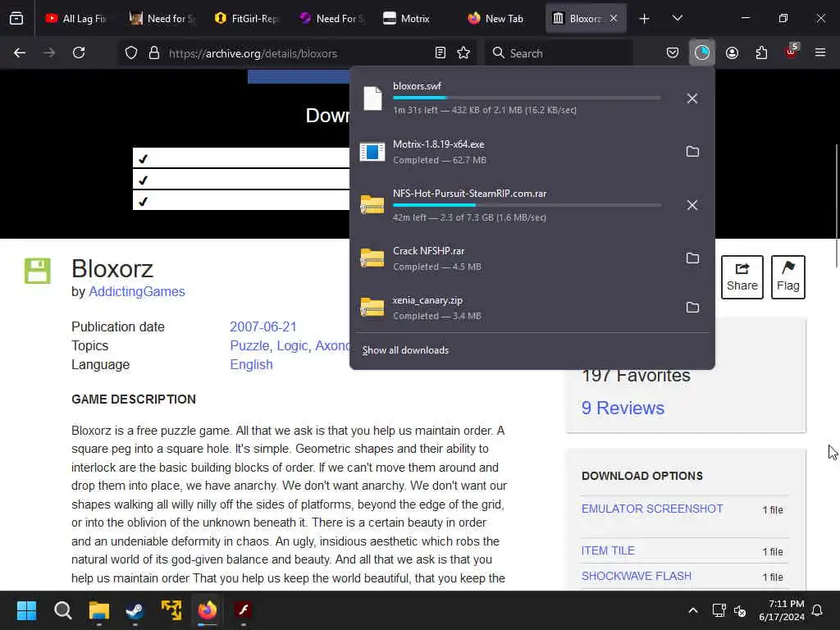Open the Crack NFSHP.rar download entry
840x630 pixels.
point(512,258)
